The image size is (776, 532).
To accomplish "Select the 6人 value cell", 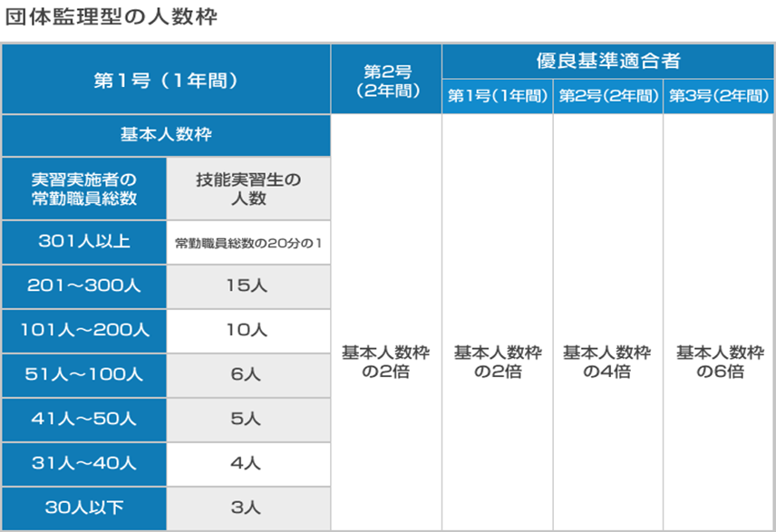I will (248, 374).
